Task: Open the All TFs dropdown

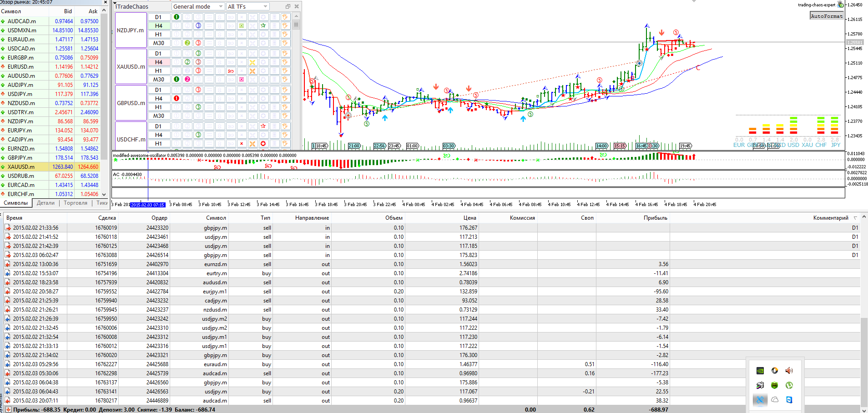Action: coord(247,6)
